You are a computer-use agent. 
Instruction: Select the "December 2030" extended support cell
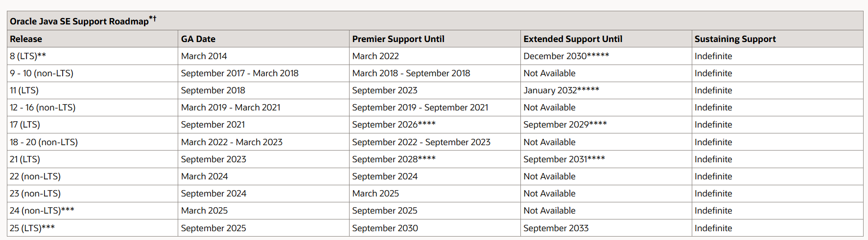(x=566, y=56)
